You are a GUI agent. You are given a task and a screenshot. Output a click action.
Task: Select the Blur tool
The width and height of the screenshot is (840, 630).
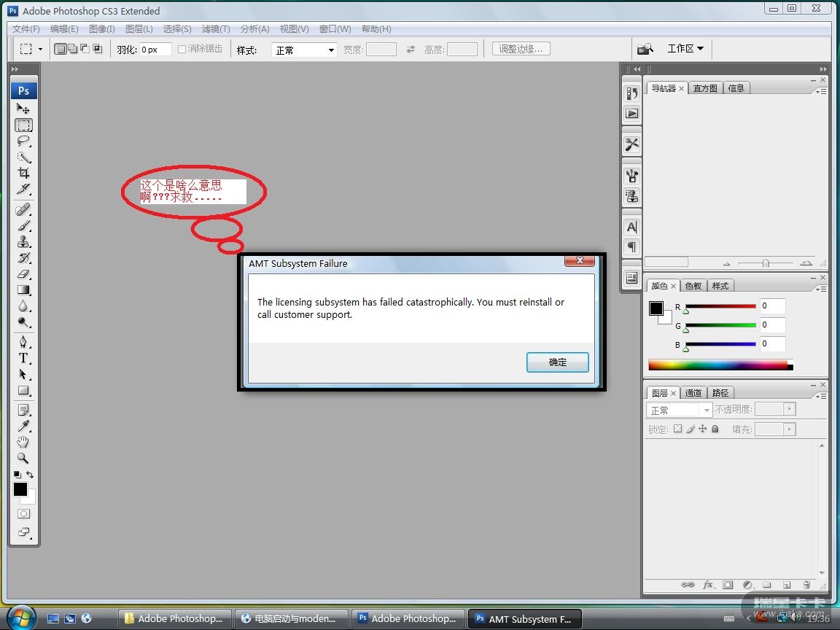click(x=23, y=306)
